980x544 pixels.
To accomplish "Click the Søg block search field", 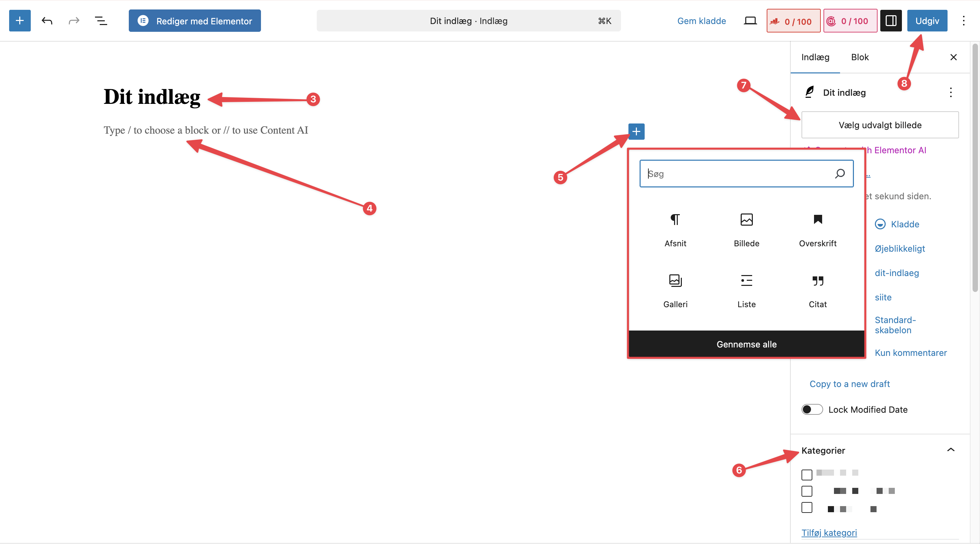I will pos(738,174).
